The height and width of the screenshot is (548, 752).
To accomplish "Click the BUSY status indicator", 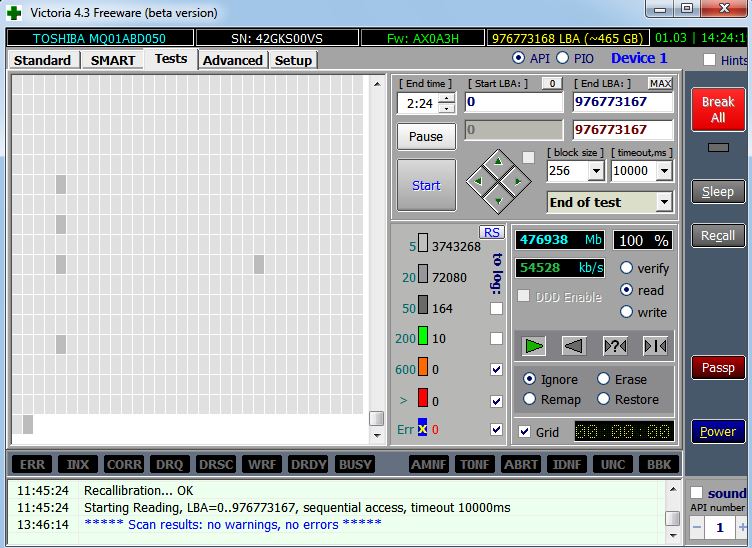I will (x=355, y=464).
